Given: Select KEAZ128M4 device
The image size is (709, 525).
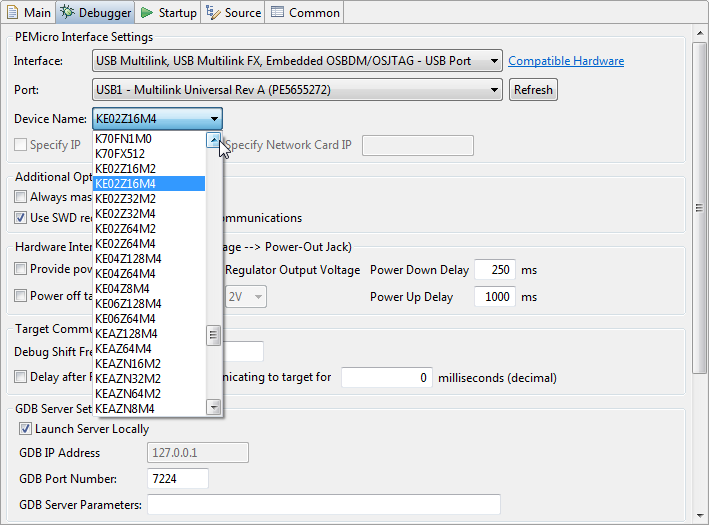Looking at the screenshot, I should tap(149, 334).
